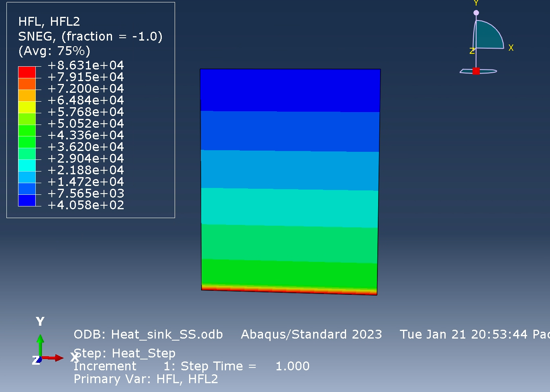
Task: Click the X axis of the view compass
Action: [511, 47]
